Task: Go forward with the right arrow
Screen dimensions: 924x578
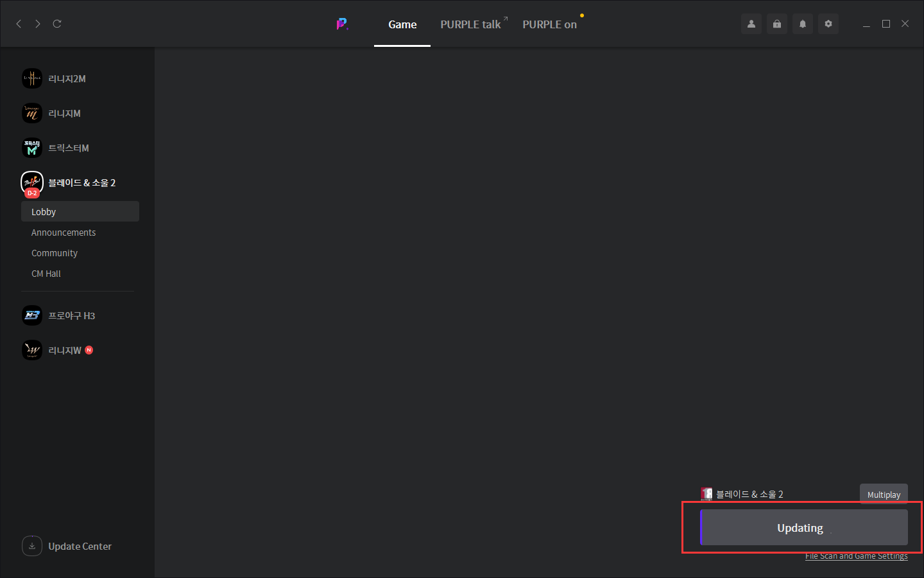Action: [38, 24]
